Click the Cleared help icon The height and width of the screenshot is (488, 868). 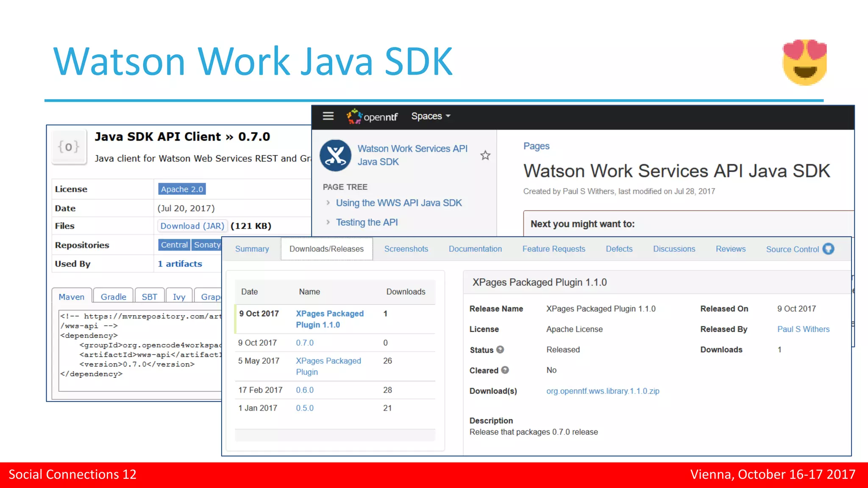coord(505,370)
